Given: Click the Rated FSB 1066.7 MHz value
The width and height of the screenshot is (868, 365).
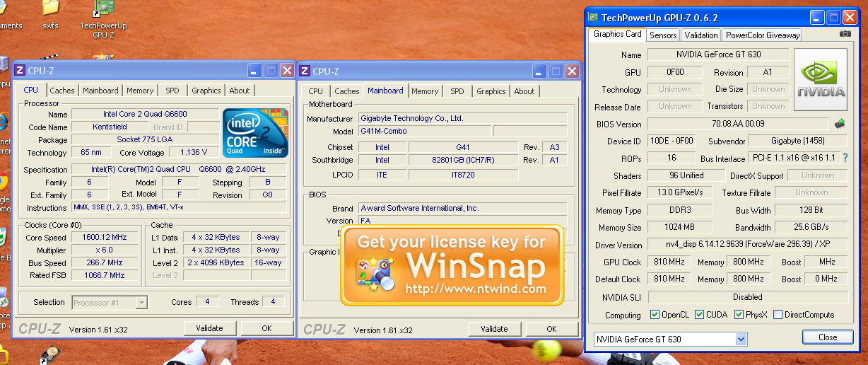Looking at the screenshot, I should pyautogui.click(x=105, y=275).
